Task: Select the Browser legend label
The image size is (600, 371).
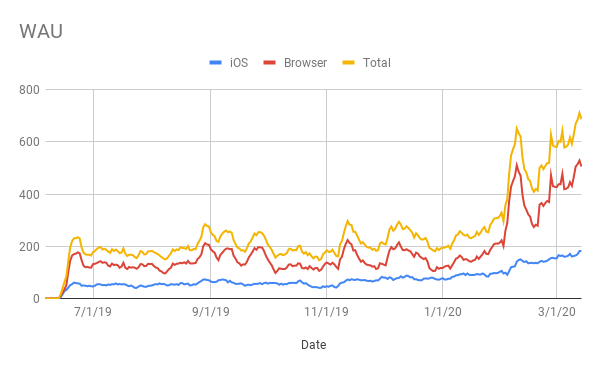Action: [x=305, y=63]
